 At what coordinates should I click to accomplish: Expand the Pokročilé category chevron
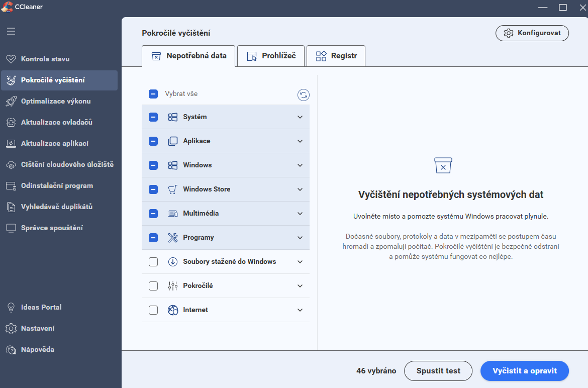300,286
